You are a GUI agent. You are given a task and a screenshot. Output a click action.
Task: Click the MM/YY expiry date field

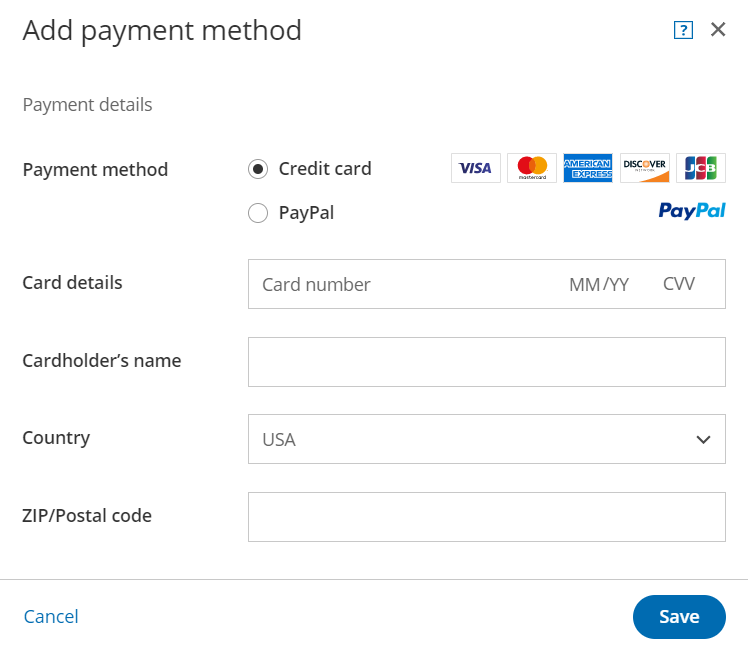[x=599, y=284]
